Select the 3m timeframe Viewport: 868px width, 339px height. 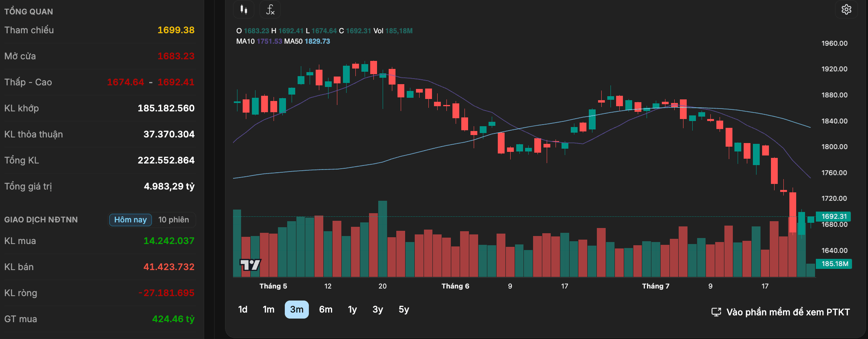(297, 309)
